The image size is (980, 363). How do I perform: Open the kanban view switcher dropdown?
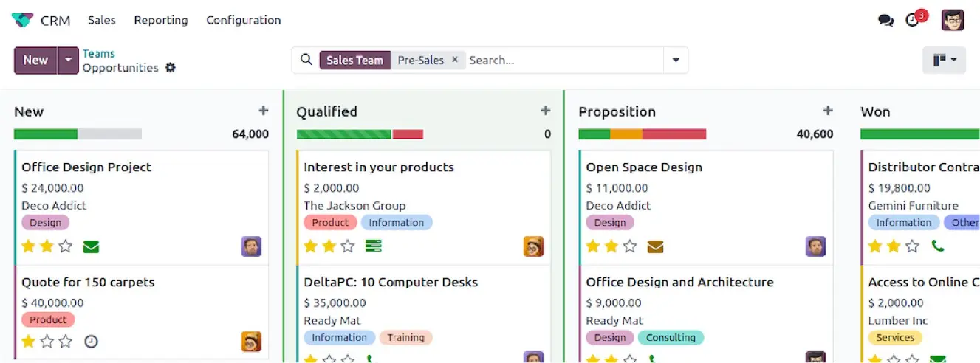point(945,60)
